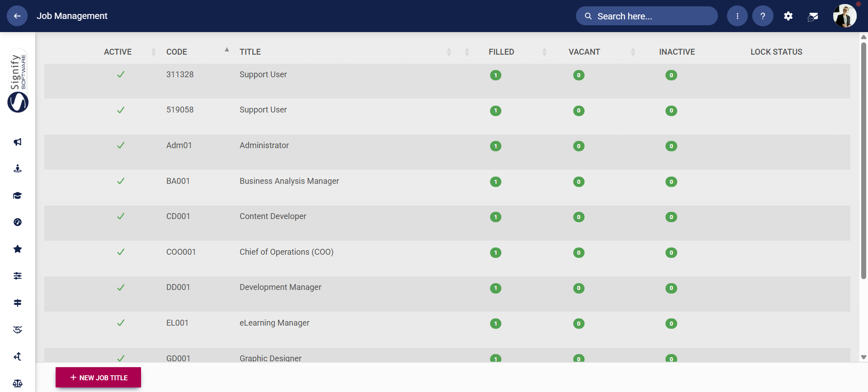This screenshot has width=868, height=392.
Task: Open the branching arrows sidebar icon
Action: tap(18, 356)
